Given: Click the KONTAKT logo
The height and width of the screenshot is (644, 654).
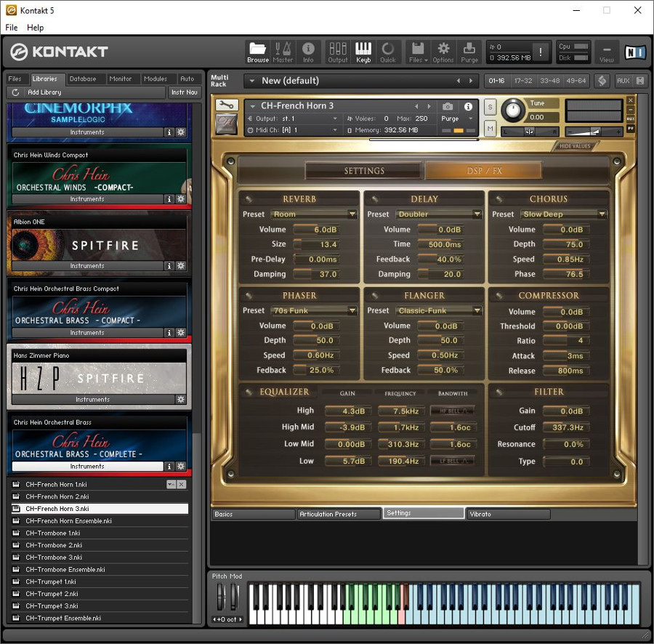Looking at the screenshot, I should 59,52.
